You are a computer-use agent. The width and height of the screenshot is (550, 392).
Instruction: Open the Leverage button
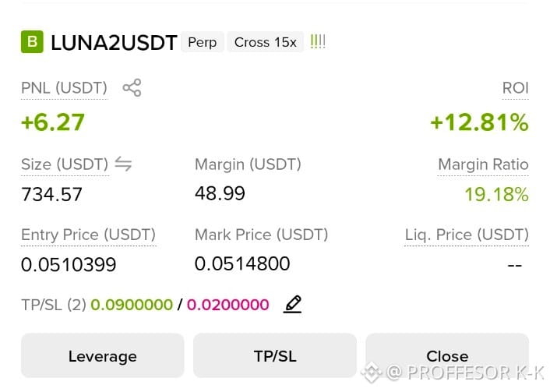tap(102, 355)
